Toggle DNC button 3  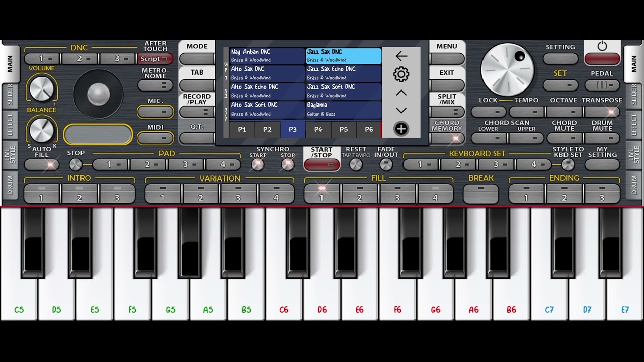tap(117, 59)
